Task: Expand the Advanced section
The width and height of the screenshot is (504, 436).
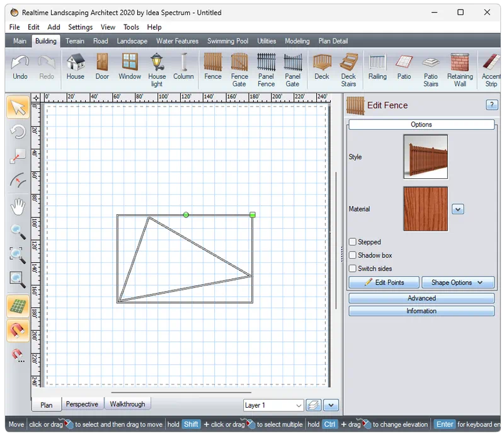Action: [421, 298]
